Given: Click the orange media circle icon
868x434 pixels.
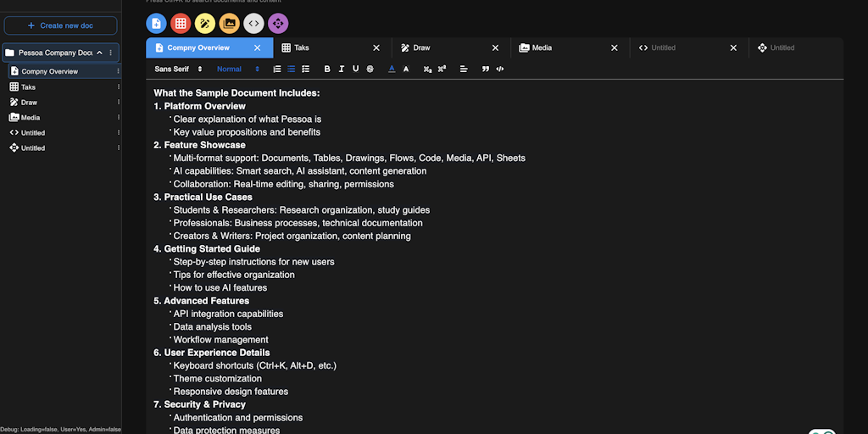Looking at the screenshot, I should [229, 23].
